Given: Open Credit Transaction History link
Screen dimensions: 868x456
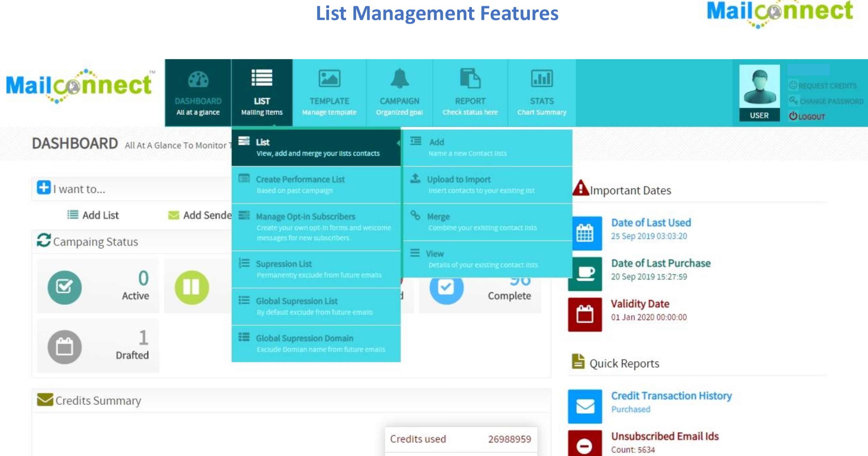Looking at the screenshot, I should coord(672,396).
